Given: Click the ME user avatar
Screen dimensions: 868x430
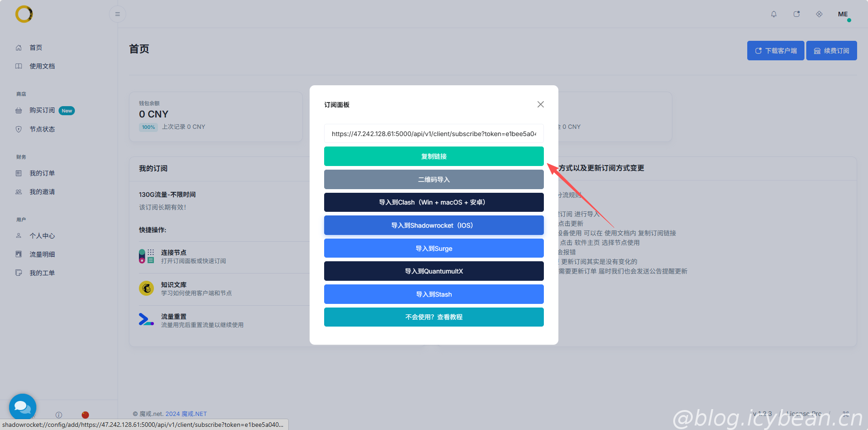Looking at the screenshot, I should [x=843, y=14].
